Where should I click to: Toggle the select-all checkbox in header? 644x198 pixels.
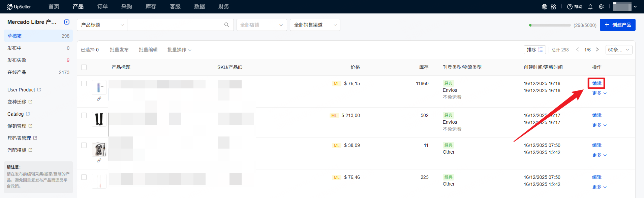pyautogui.click(x=84, y=67)
